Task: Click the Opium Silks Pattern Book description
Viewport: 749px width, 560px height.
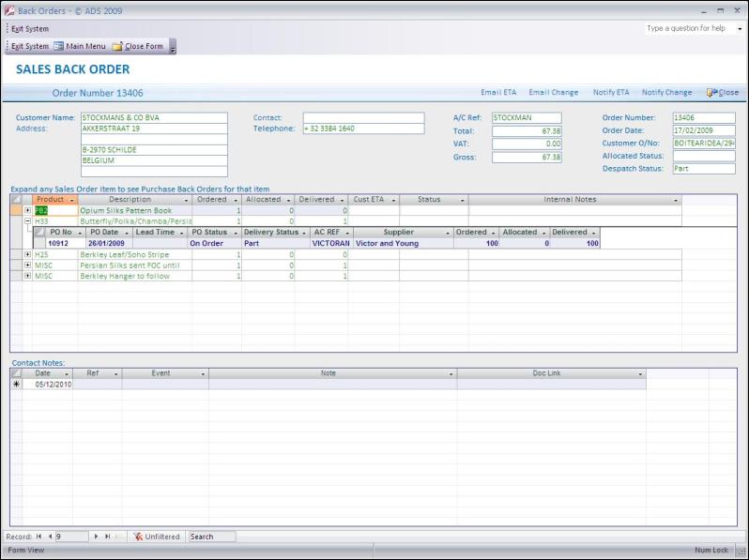Action: click(x=135, y=210)
